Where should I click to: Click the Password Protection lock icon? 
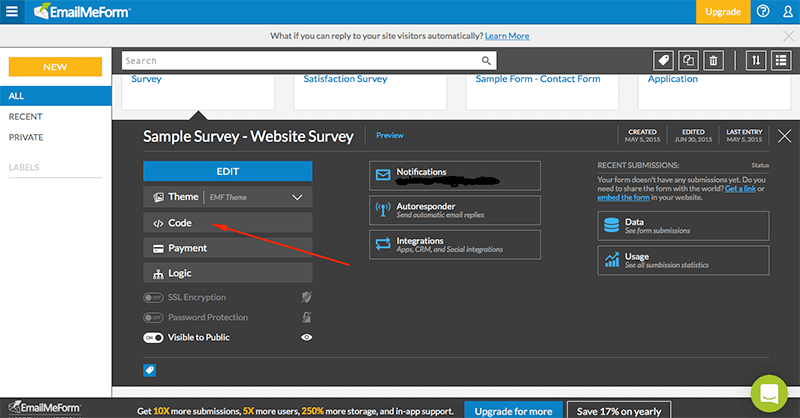click(x=306, y=317)
